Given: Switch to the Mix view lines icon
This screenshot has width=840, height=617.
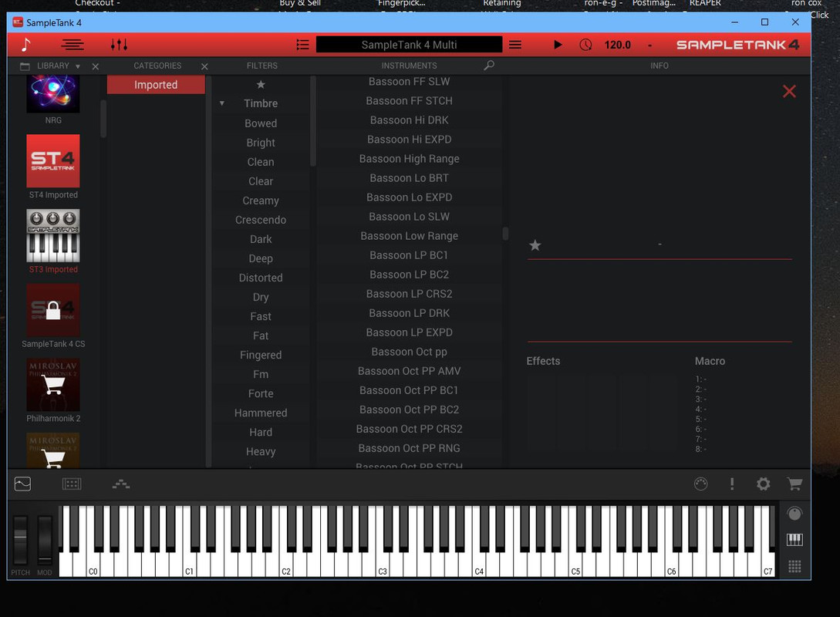Looking at the screenshot, I should coord(73,45).
